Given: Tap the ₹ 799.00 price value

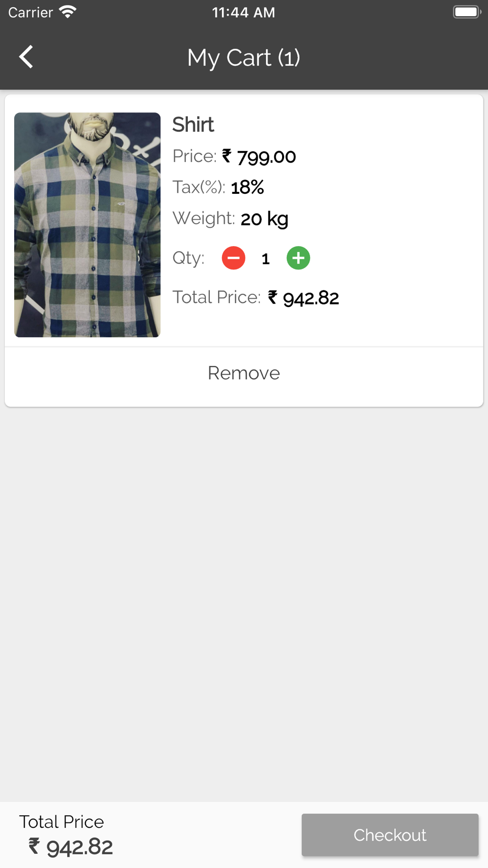Looking at the screenshot, I should (260, 157).
